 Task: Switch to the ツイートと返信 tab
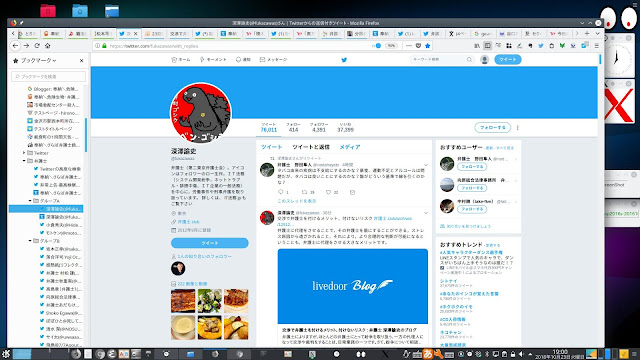pos(311,147)
